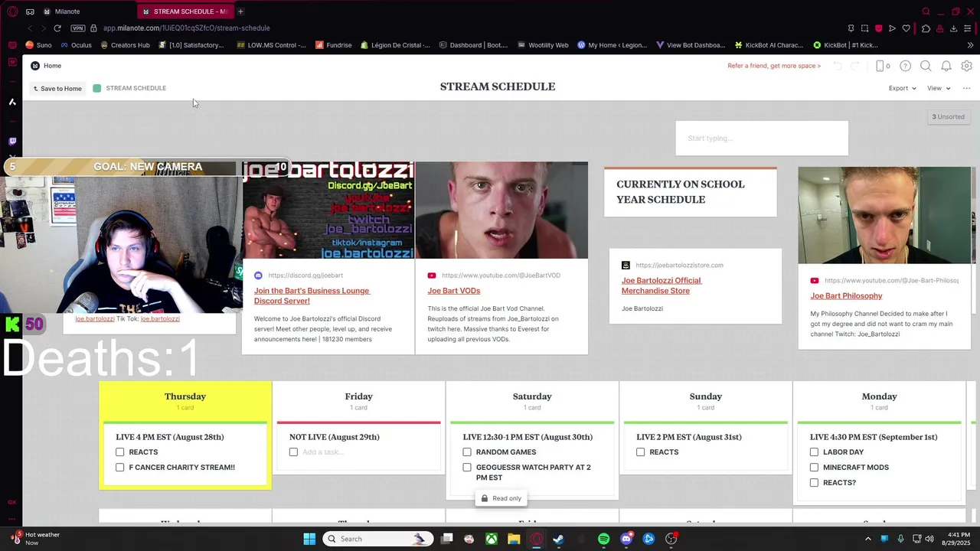Click the green STREAM SCHEDULE board color swatch

97,88
